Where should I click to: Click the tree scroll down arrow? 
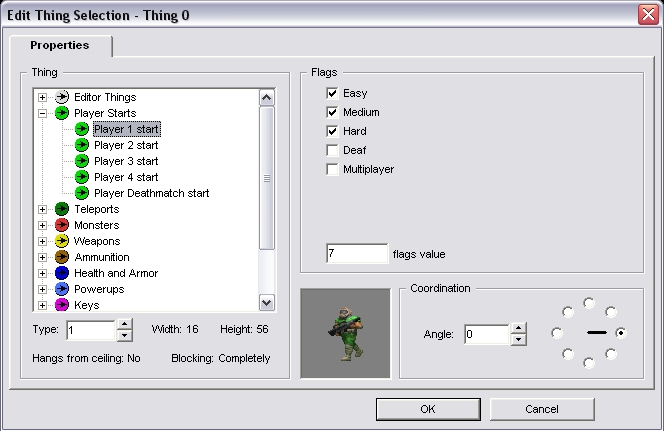pos(267,303)
